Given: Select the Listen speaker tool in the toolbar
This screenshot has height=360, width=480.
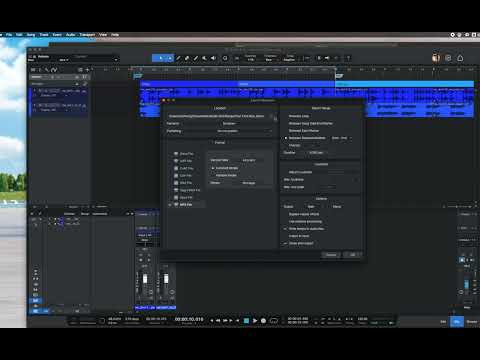Looking at the screenshot, I should (213, 58).
